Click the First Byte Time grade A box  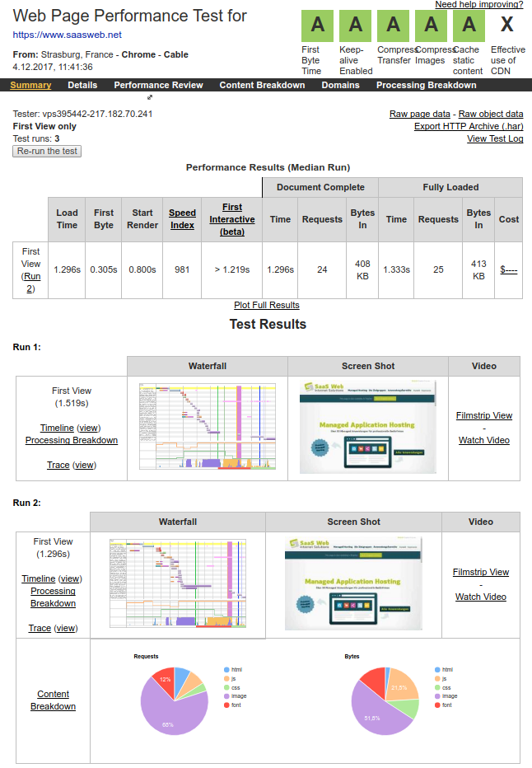(318, 26)
